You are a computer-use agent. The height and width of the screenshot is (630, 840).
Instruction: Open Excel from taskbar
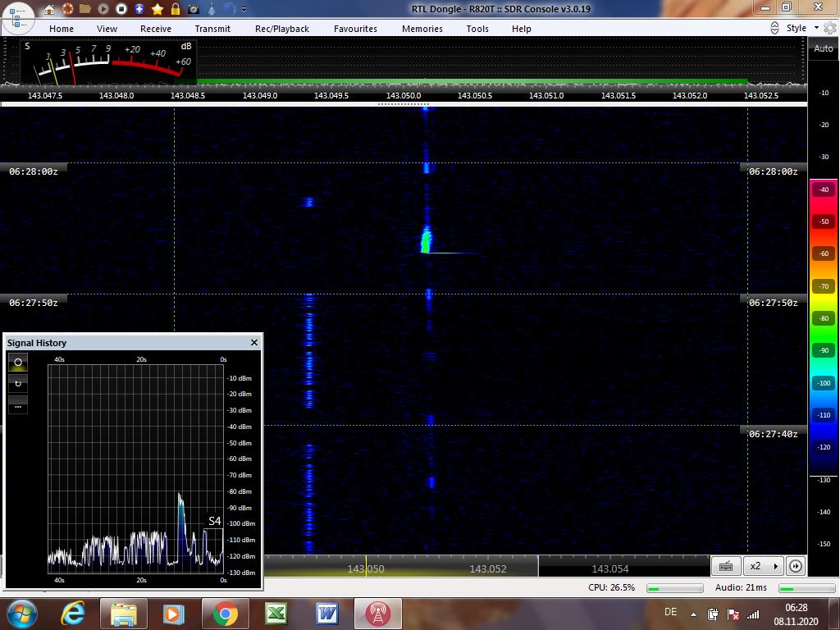pos(276,614)
